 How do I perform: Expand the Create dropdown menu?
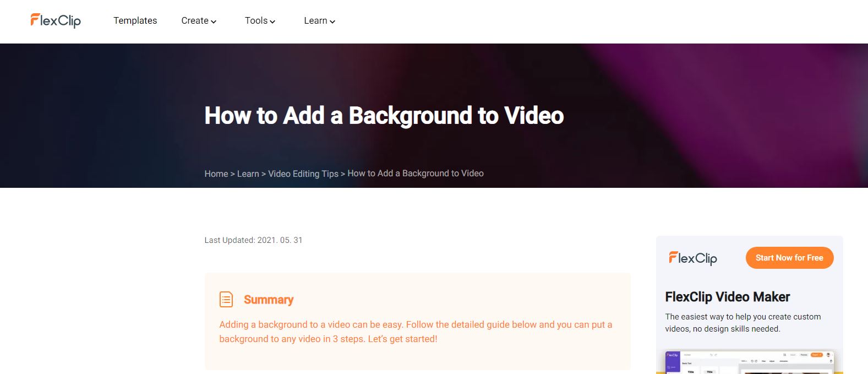point(199,20)
